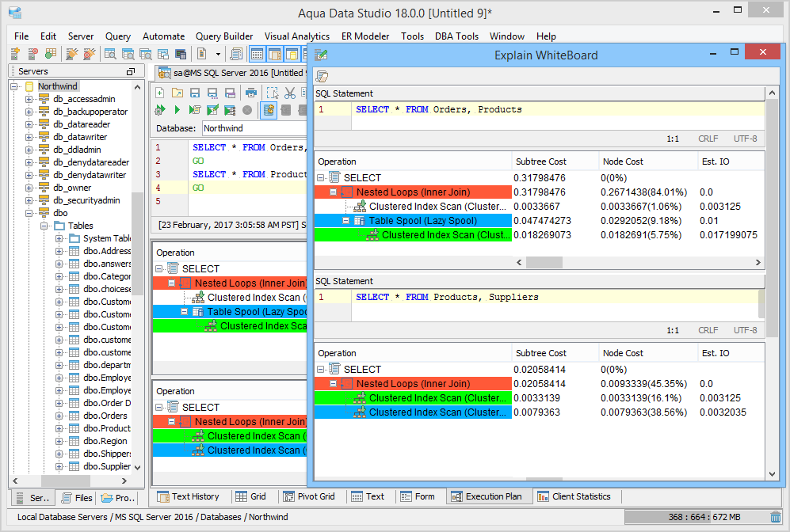790x532 pixels.
Task: Click the green Execute play button
Action: point(177,110)
